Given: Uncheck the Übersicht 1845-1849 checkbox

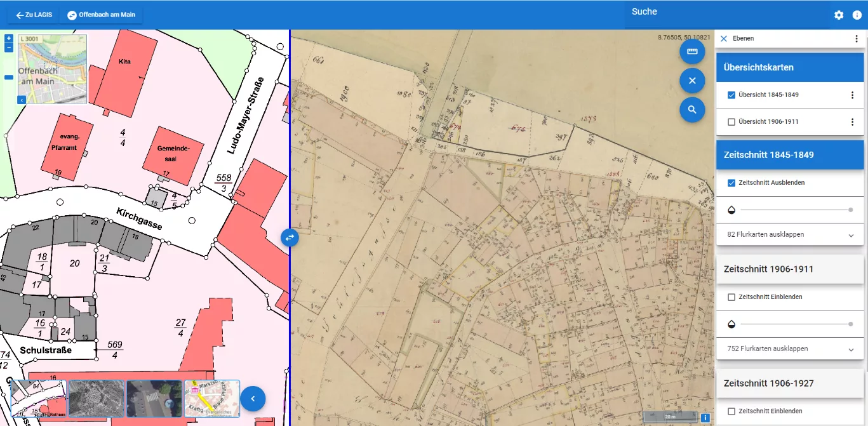Looking at the screenshot, I should [731, 95].
